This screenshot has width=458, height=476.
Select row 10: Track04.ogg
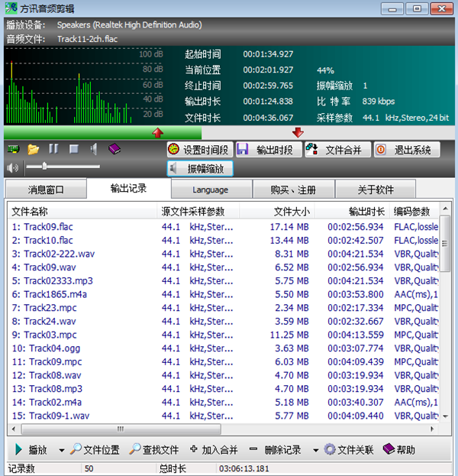tap(223, 348)
